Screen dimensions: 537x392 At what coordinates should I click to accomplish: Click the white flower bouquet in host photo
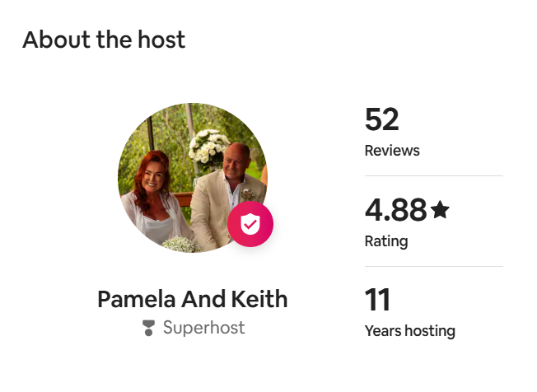coord(208,147)
